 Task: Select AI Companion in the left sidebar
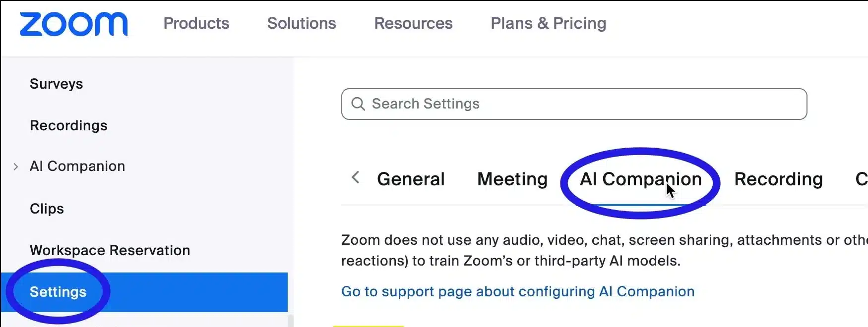[x=77, y=166]
